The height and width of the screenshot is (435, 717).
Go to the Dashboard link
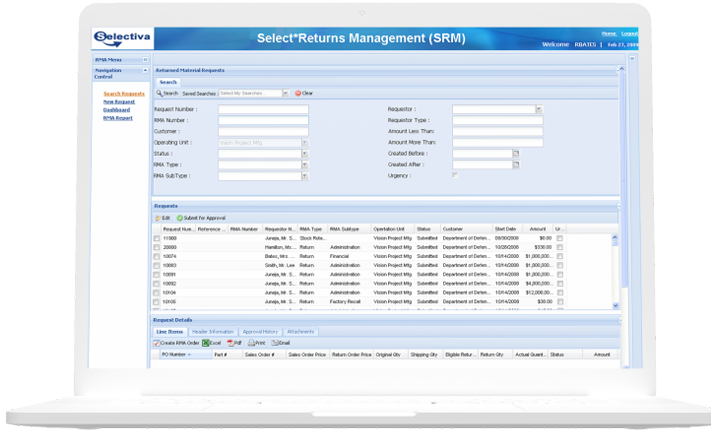coord(116,109)
